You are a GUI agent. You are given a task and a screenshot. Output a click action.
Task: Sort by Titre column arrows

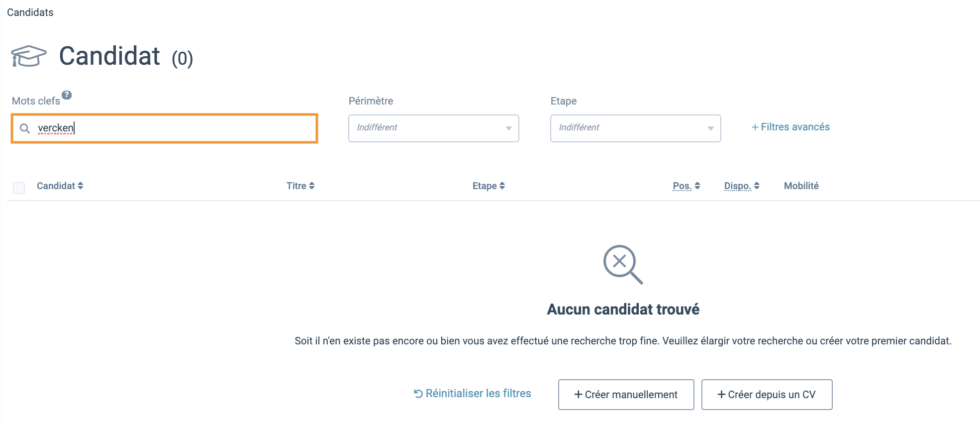[312, 186]
